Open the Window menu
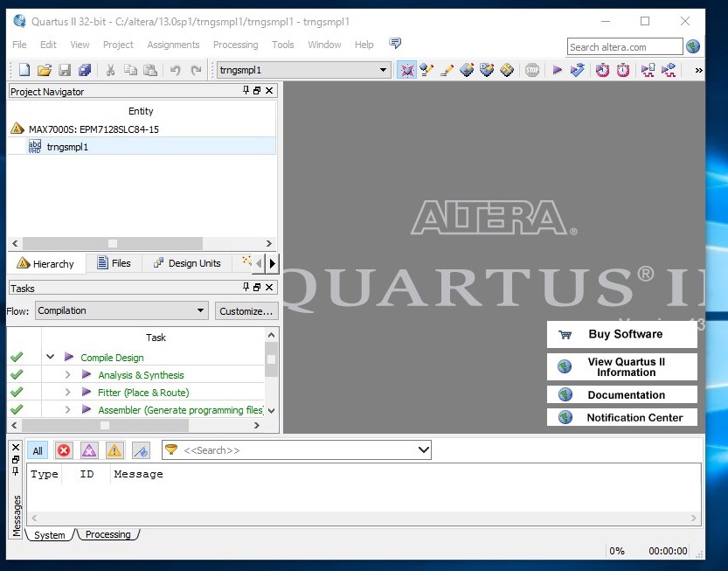 (324, 45)
